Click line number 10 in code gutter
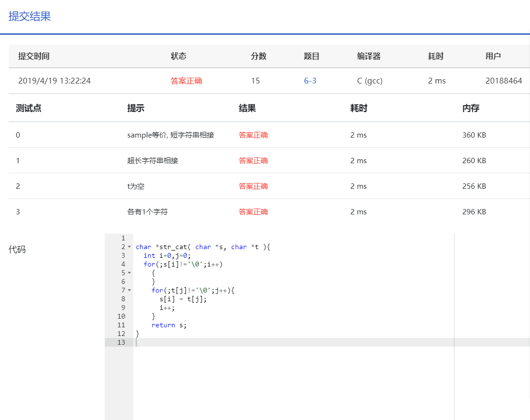The image size is (530, 420). point(121,316)
